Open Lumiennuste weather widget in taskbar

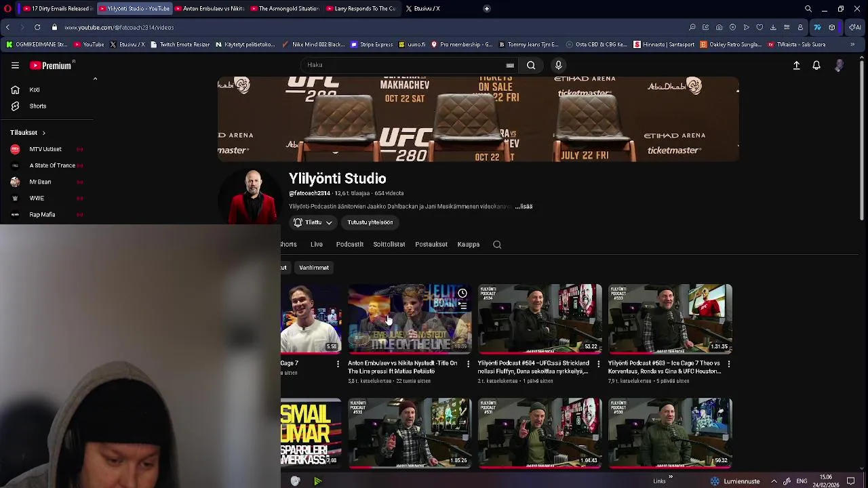click(735, 481)
